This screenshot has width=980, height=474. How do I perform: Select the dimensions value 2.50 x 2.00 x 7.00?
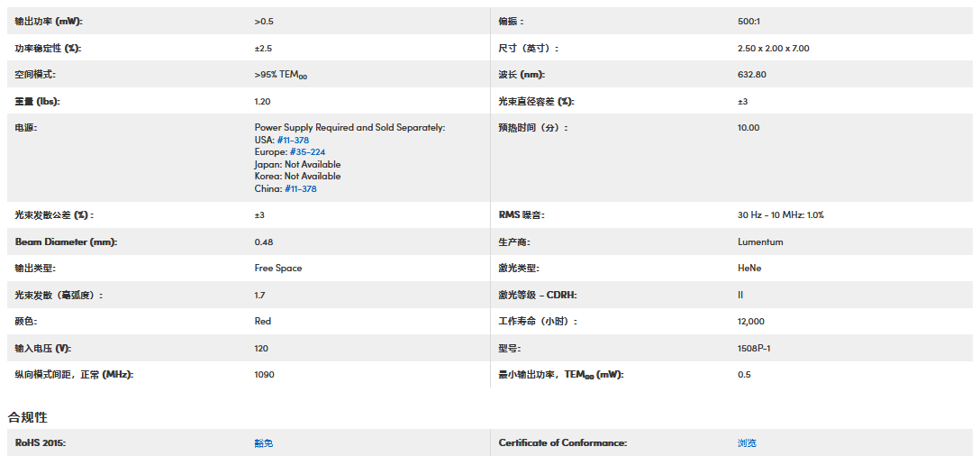[x=773, y=49]
